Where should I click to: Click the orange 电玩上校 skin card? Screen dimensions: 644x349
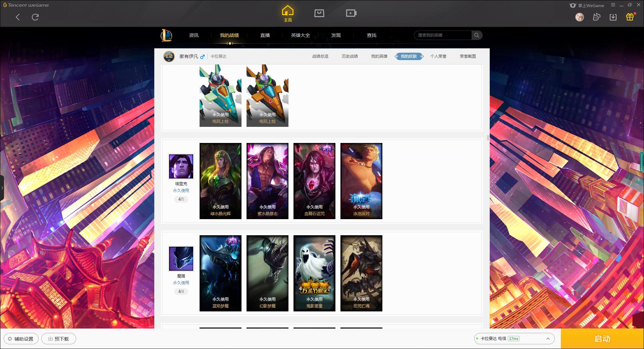click(267, 96)
